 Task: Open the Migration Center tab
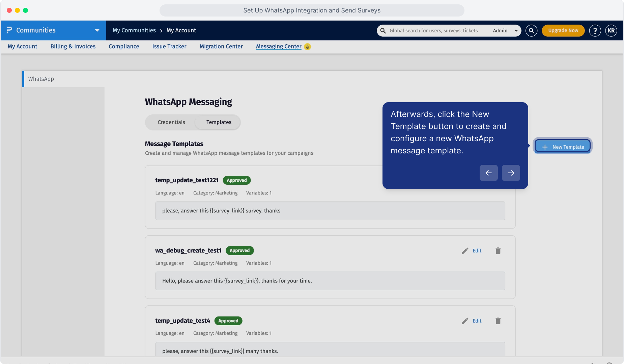221,47
